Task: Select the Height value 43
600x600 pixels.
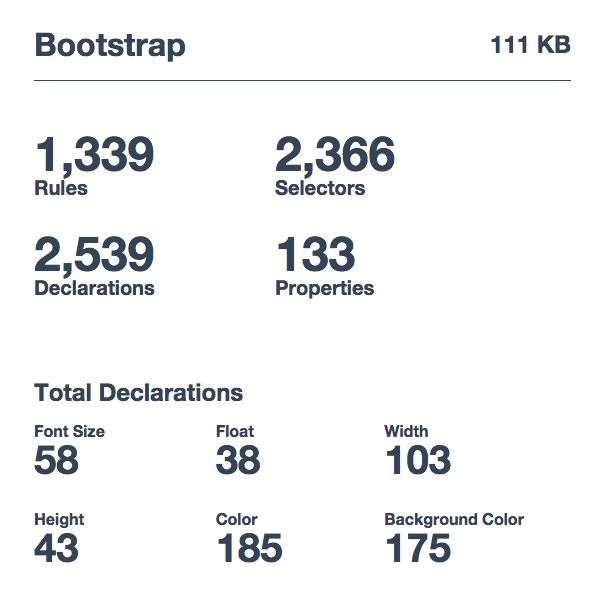Action: coord(57,549)
